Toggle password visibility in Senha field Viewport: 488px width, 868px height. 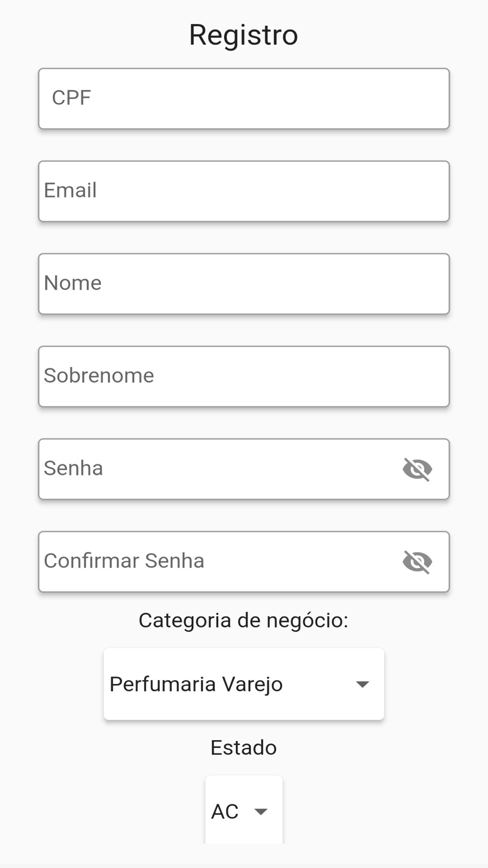pos(417,469)
